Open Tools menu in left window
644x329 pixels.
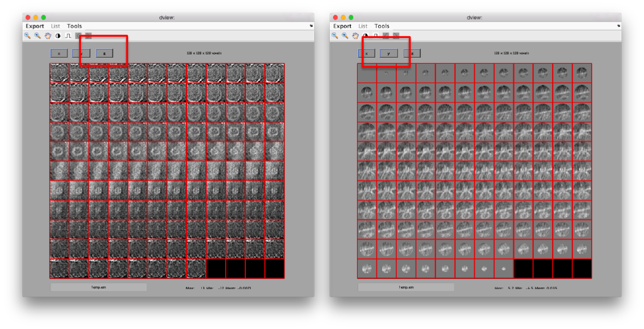pyautogui.click(x=74, y=26)
